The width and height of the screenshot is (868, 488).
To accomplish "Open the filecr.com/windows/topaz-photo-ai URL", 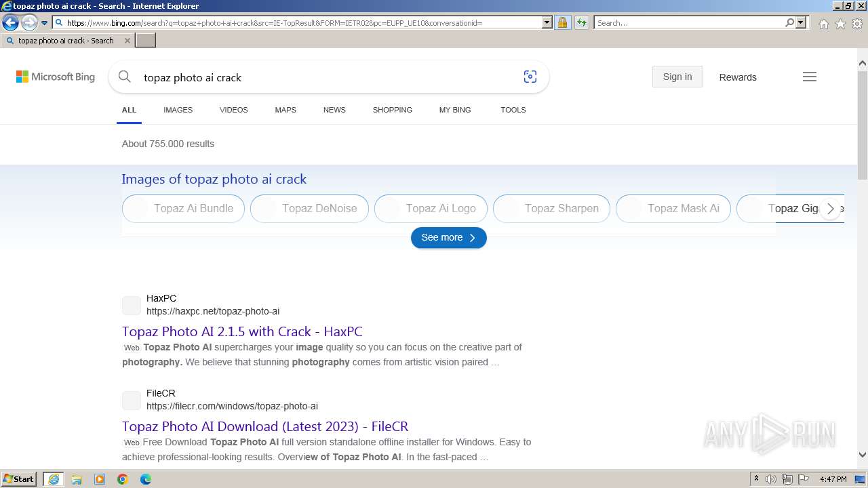I will 232,407.
